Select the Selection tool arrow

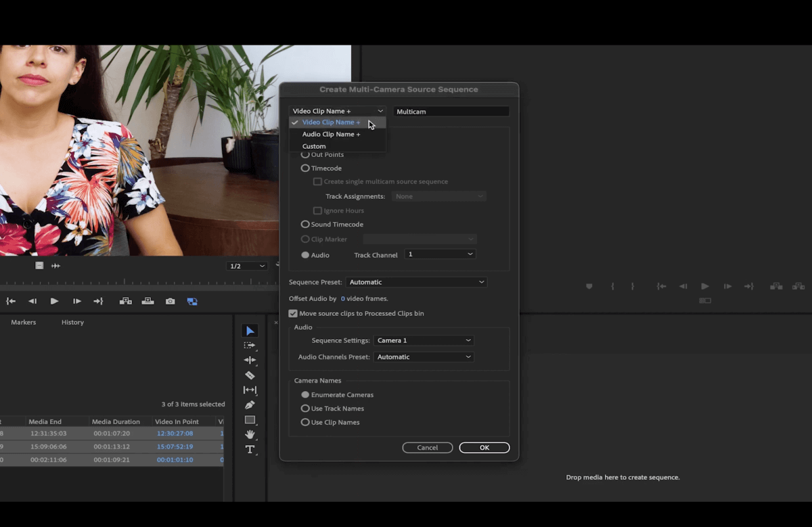(x=250, y=331)
